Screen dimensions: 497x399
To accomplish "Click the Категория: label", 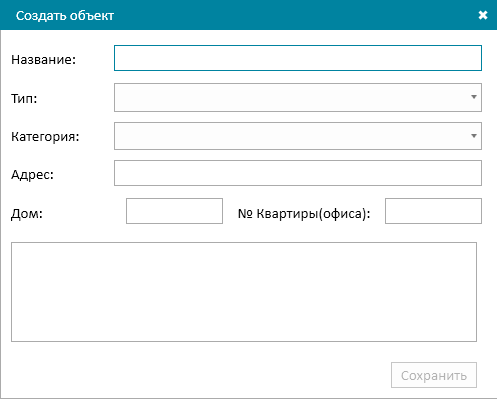I will [x=45, y=137].
